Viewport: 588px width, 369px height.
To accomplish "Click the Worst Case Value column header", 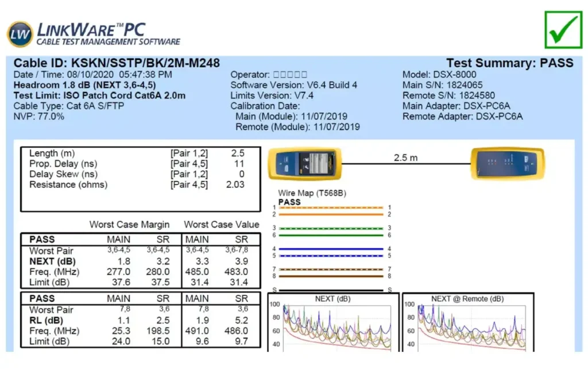I will tap(221, 225).
